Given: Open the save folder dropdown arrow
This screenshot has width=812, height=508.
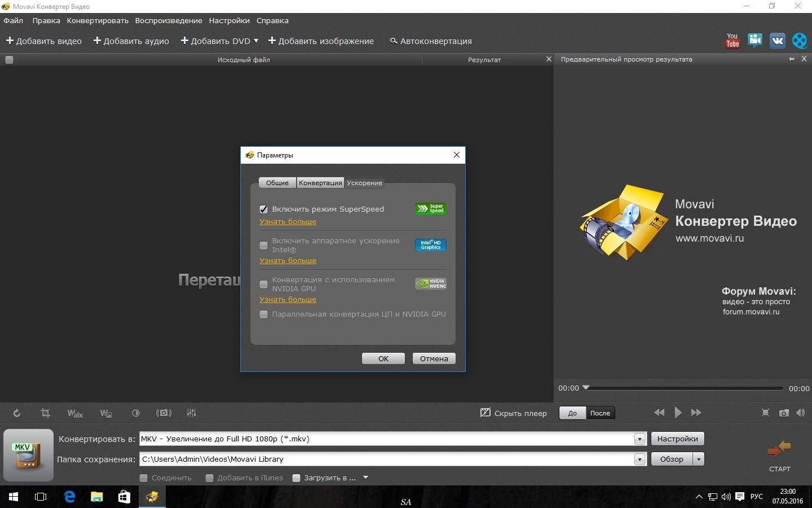Looking at the screenshot, I should coord(639,459).
